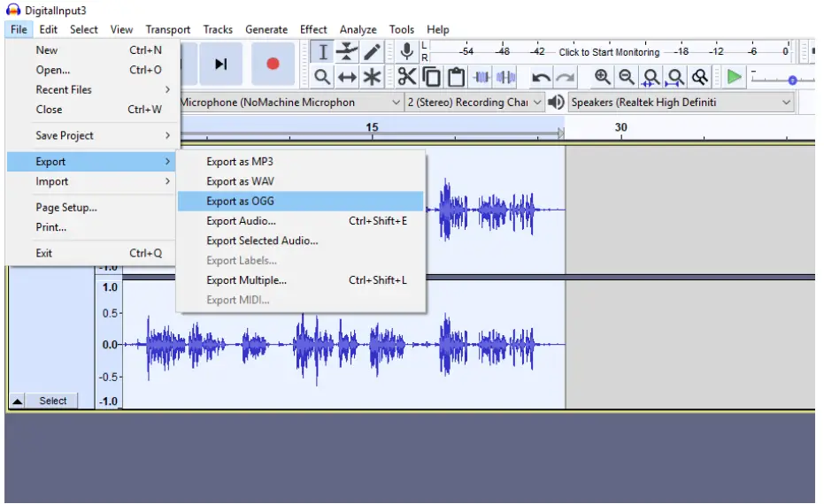Collapse the track using the triangle button
Screen dimensions: 824x504
(x=18, y=401)
